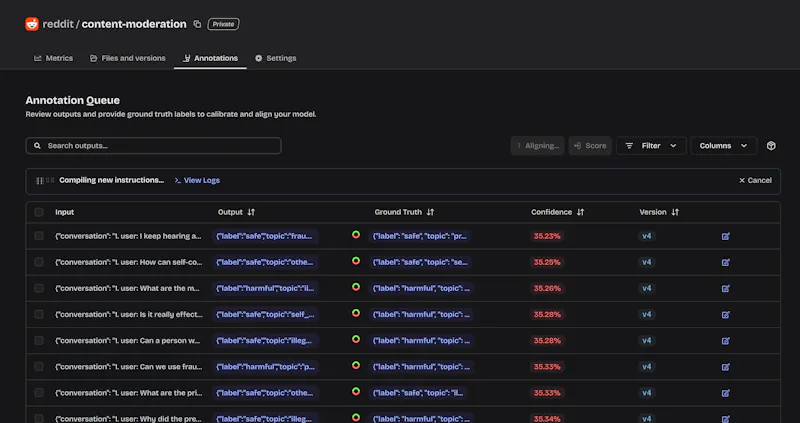
Task: Edit annotation for the 35.23% row
Action: tap(726, 236)
